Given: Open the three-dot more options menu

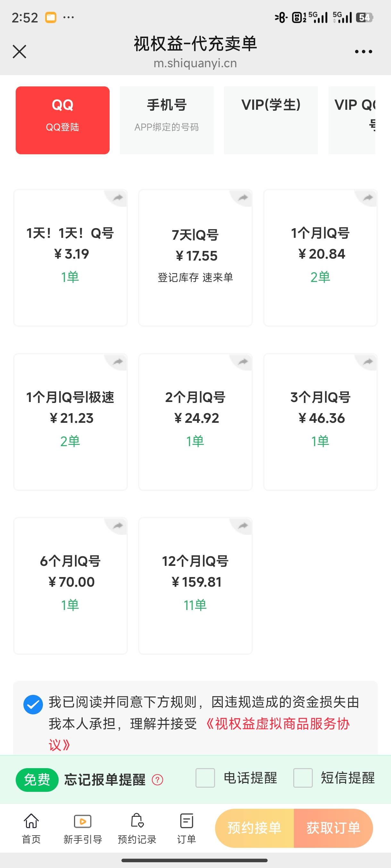Looking at the screenshot, I should [x=363, y=52].
